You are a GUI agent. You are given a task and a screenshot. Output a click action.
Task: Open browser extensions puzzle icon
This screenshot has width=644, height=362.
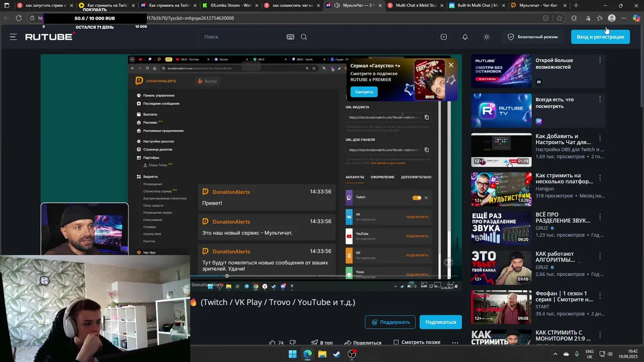click(574, 18)
